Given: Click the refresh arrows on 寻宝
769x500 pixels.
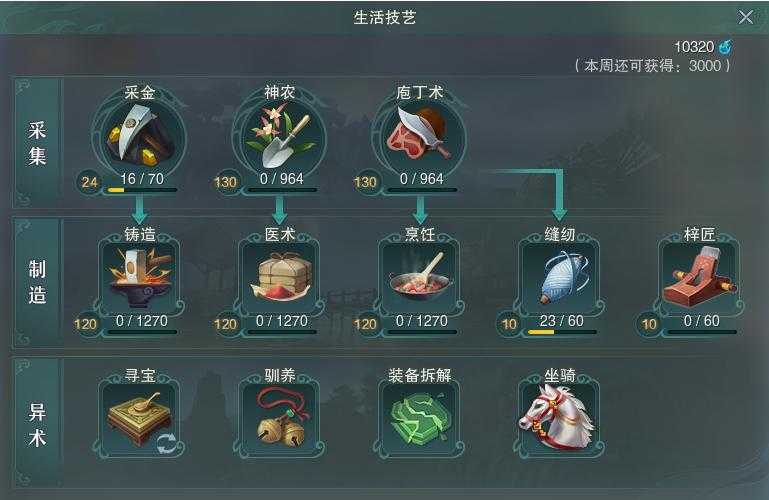Looking at the screenshot, I should click(167, 443).
